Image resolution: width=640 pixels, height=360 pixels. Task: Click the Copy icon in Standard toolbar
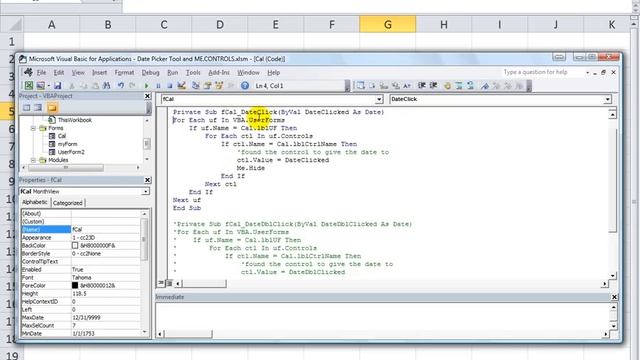[84, 85]
